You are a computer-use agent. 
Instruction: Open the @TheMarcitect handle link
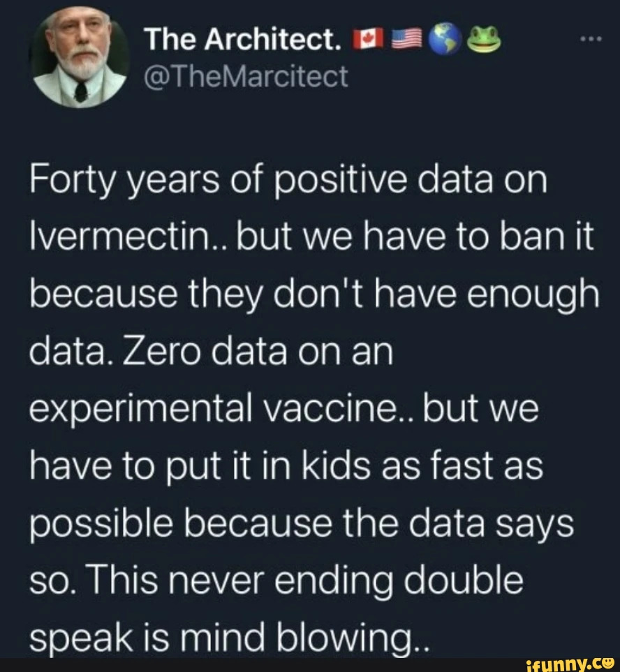(245, 75)
